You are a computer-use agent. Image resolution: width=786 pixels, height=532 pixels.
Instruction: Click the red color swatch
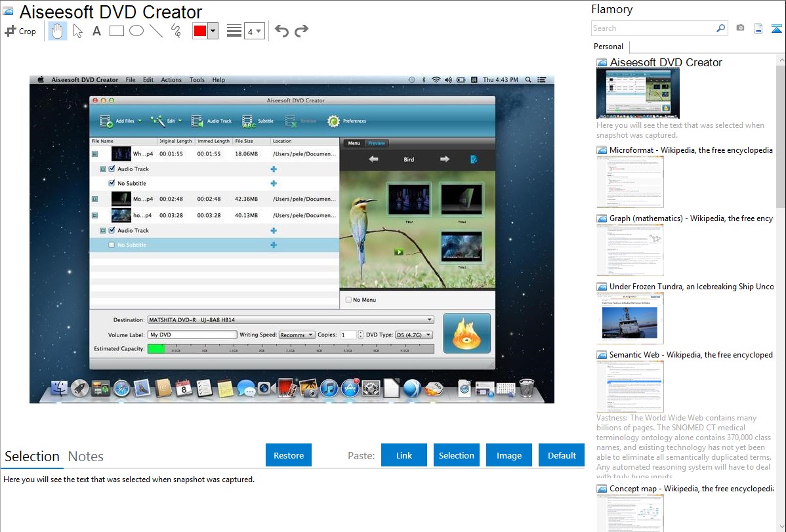200,31
